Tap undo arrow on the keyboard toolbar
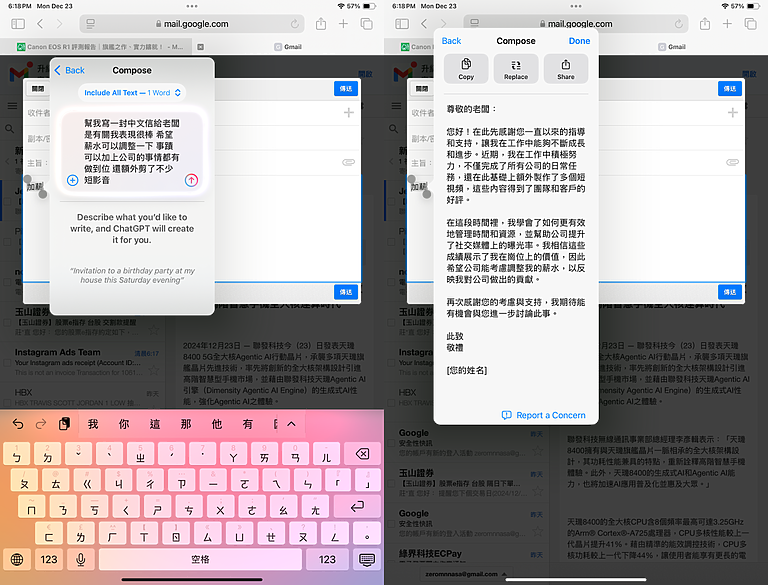The height and width of the screenshot is (585, 768). click(18, 424)
